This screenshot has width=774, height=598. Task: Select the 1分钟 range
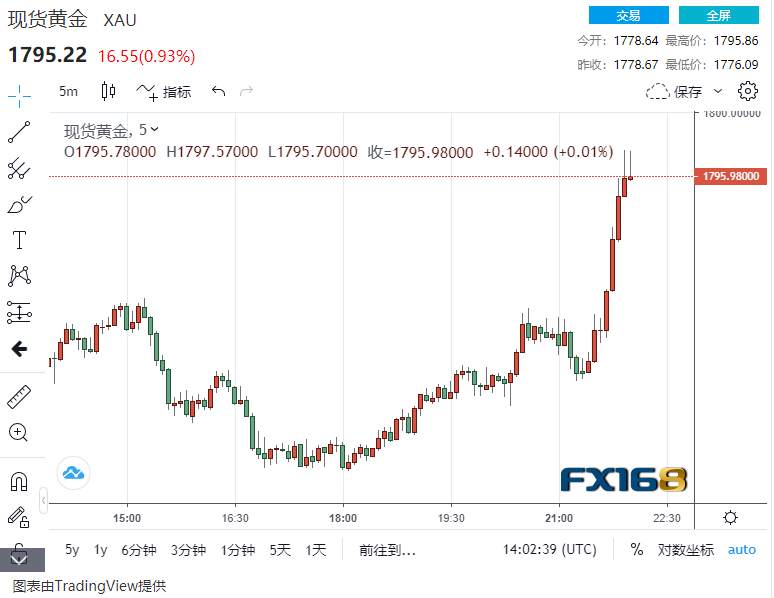237,550
